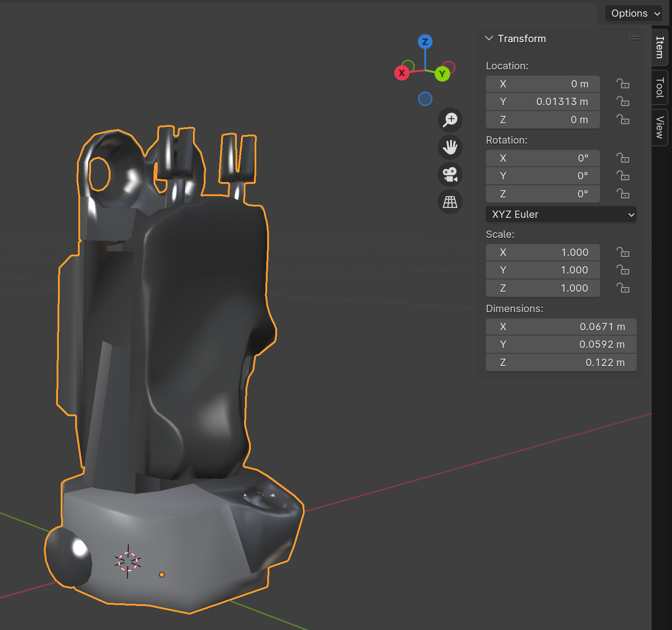Click the Scale X value field

[542, 252]
